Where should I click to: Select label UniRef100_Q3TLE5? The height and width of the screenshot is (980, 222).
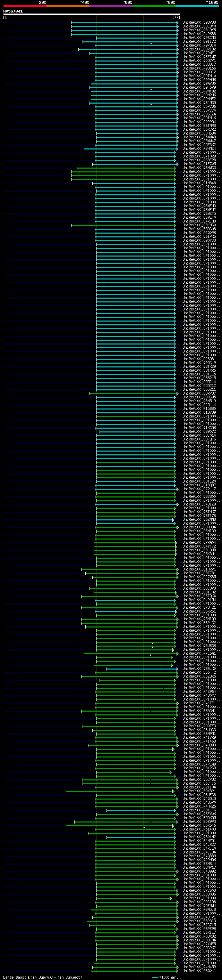199,374
